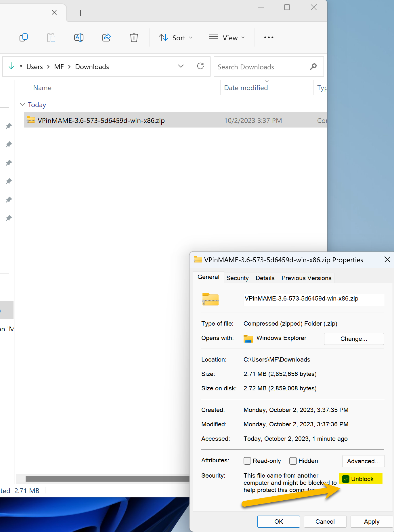This screenshot has height=532, width=394.
Task: Toggle the Hidden checkbox
Action: (293, 461)
